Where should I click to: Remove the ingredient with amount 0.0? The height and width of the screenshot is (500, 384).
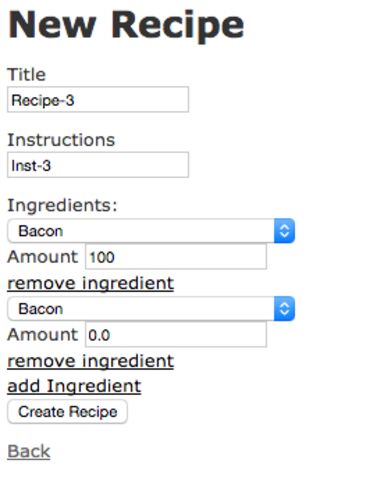[91, 361]
